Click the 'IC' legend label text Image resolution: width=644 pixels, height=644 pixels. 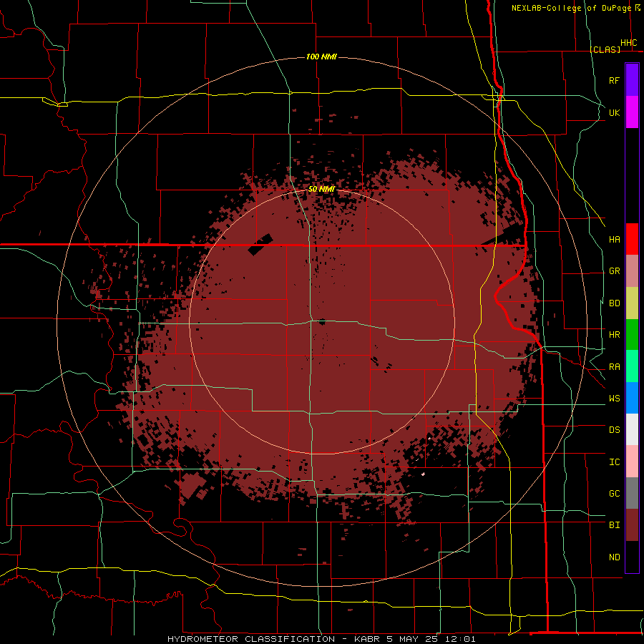coord(614,462)
